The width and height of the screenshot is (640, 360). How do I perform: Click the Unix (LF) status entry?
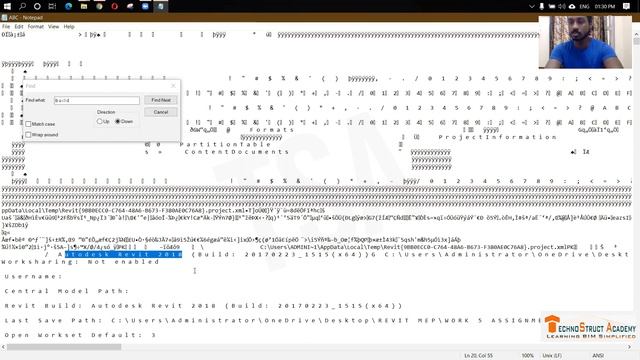click(552, 356)
